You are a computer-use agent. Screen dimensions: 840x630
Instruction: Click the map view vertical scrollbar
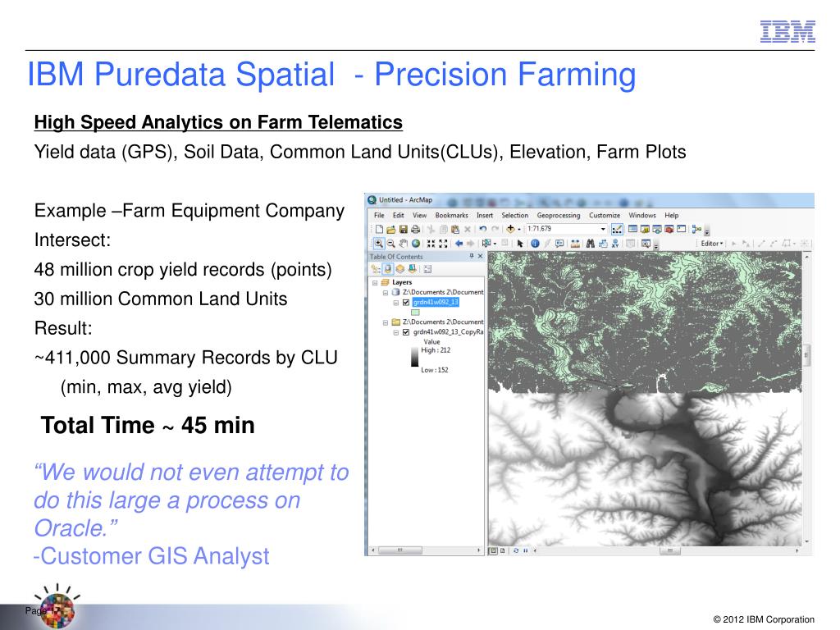click(807, 399)
